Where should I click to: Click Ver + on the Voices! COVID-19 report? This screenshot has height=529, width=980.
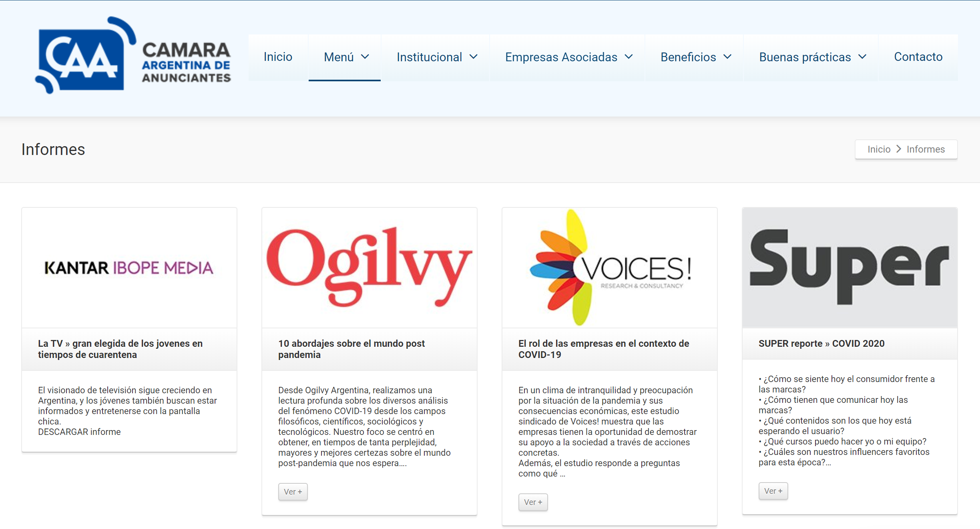point(533,502)
